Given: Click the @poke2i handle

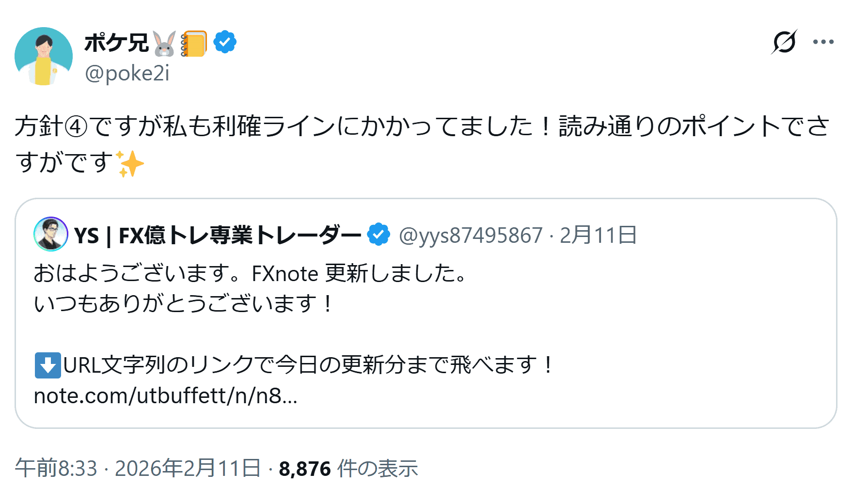Looking at the screenshot, I should click(127, 73).
